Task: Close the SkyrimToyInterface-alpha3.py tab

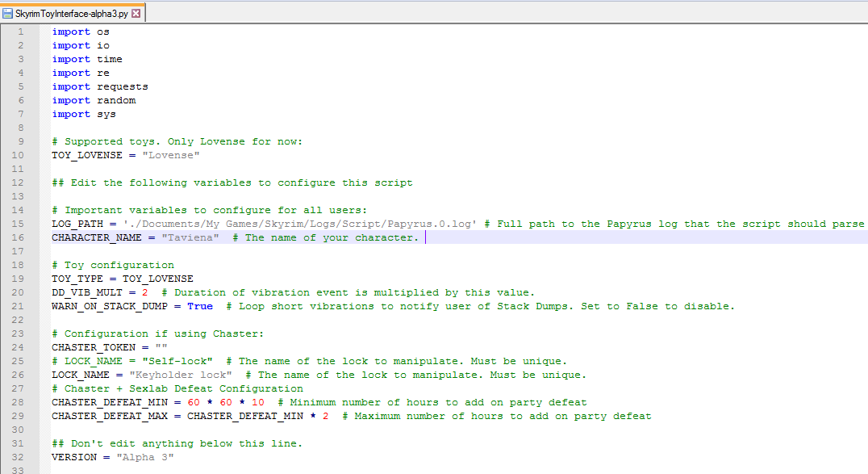Action: (x=136, y=13)
